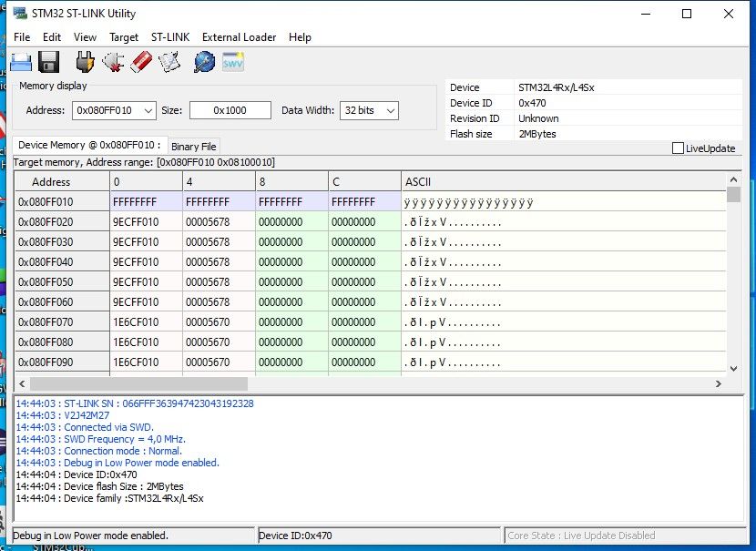Screen dimensions: 756x551
Task: Click FFFFFFFF cell under column C
Action: [364, 202]
